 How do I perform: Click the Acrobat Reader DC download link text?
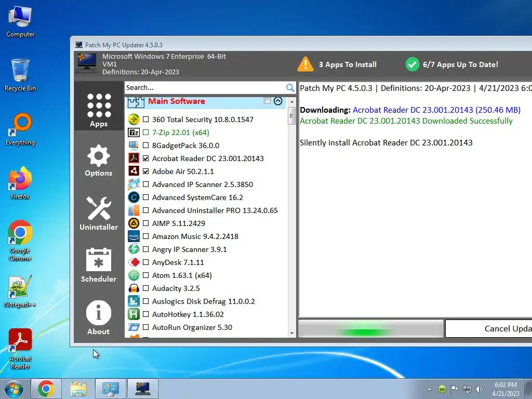tap(436, 110)
